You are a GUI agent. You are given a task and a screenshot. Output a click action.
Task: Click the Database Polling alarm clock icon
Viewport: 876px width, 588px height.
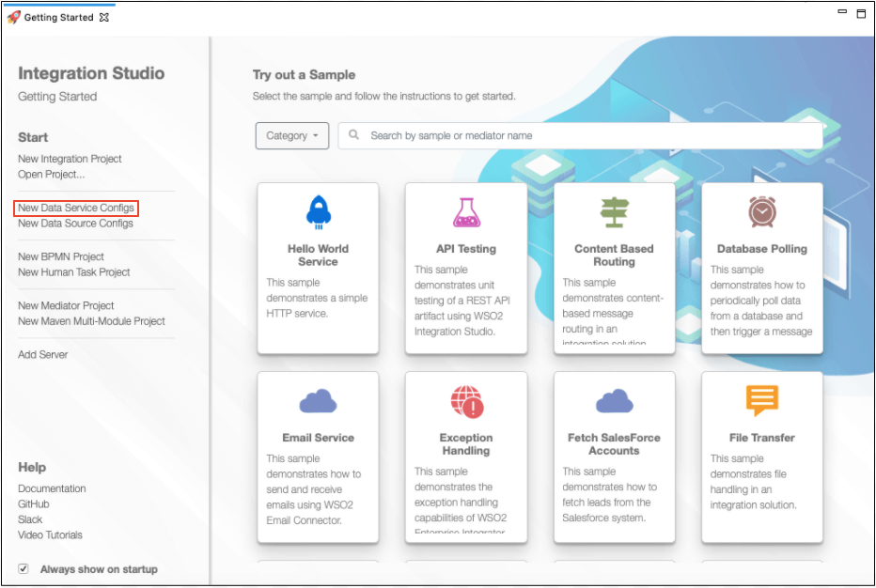click(762, 212)
